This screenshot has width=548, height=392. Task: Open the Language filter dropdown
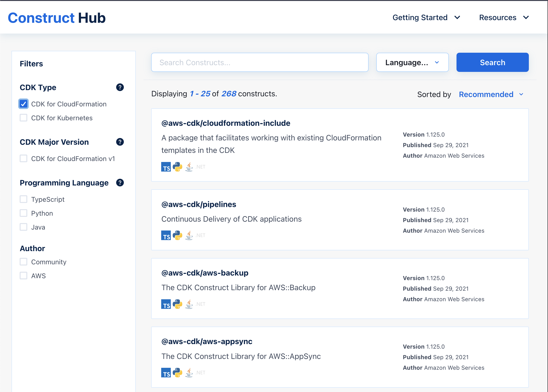pos(412,62)
